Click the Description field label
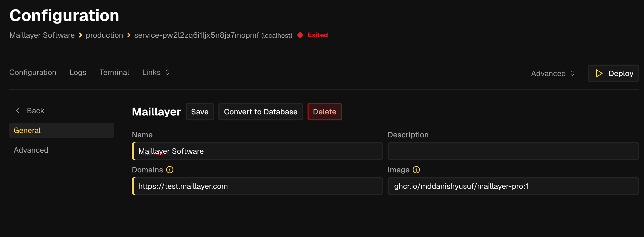This screenshot has width=644, height=237. (x=408, y=135)
